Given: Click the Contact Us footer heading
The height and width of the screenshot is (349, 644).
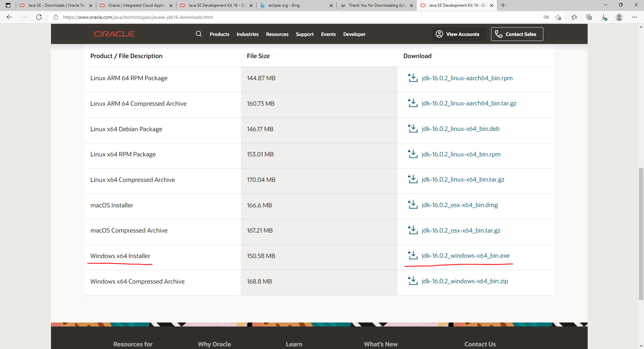Looking at the screenshot, I should tap(480, 344).
